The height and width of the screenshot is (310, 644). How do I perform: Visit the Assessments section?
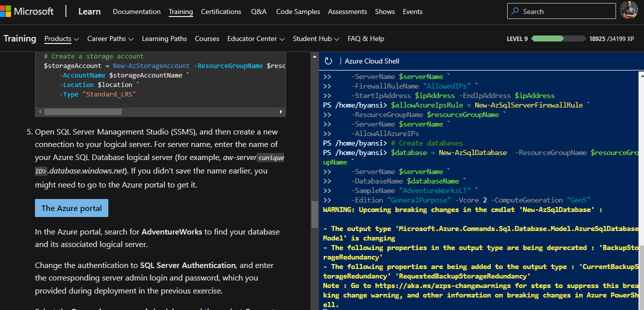click(x=347, y=11)
